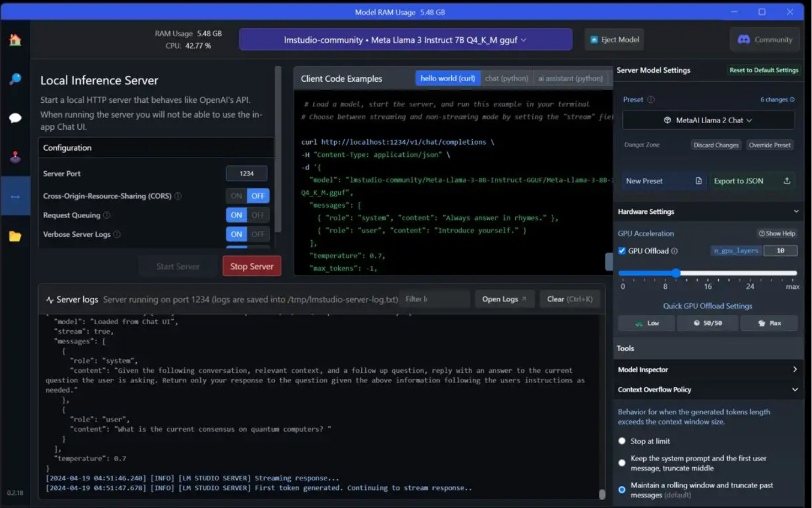Switch Request Queuing ON
The height and width of the screenshot is (508, 812).
point(237,215)
